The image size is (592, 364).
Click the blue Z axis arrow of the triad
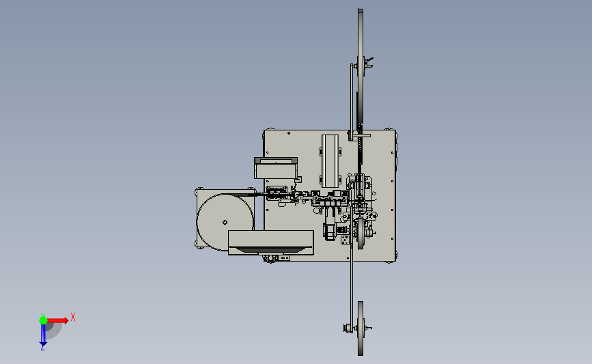(43, 335)
